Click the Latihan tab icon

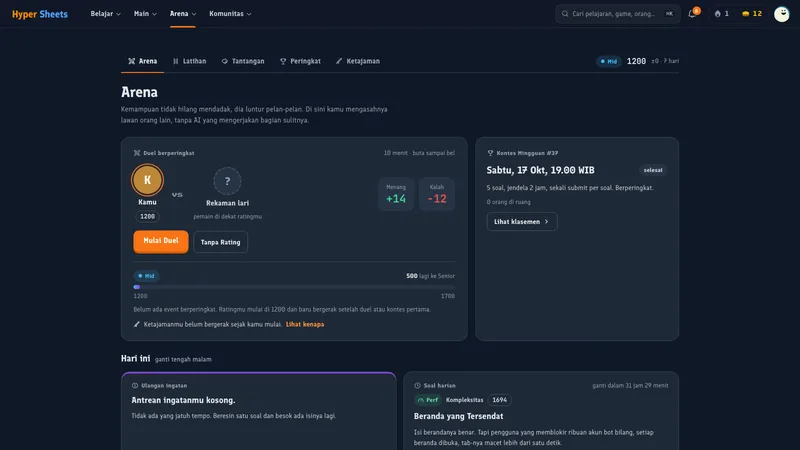tap(176, 61)
